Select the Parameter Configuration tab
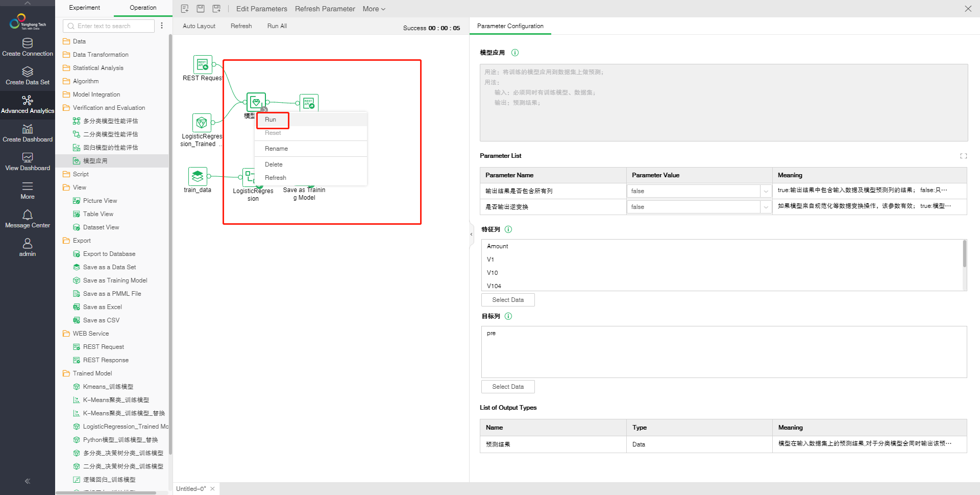 click(510, 26)
